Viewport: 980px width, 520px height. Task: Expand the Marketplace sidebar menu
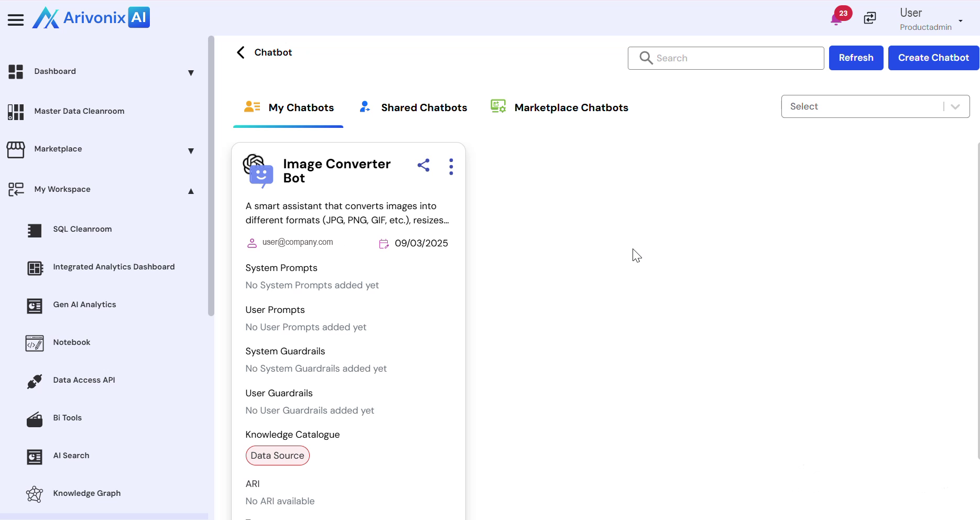point(191,151)
